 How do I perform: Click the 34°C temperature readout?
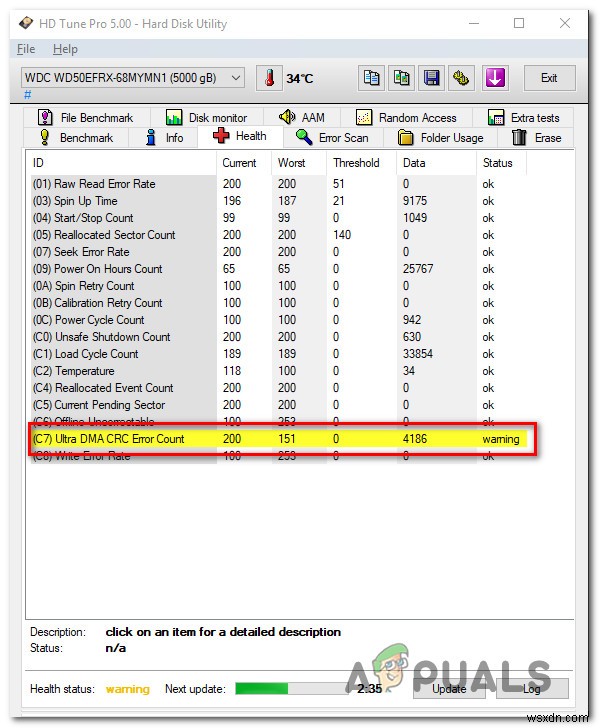pos(300,78)
